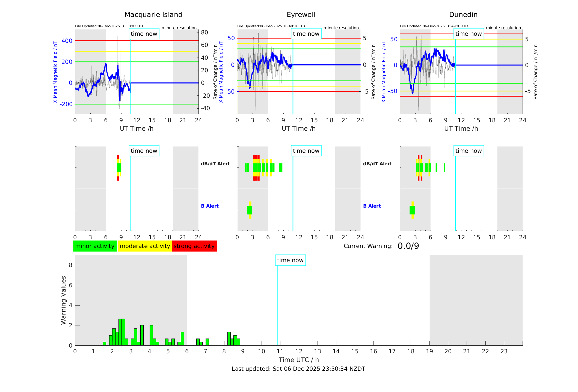The width and height of the screenshot is (578, 392).
Task: Click time now label in Eyrewell alert panel
Action: (x=306, y=151)
